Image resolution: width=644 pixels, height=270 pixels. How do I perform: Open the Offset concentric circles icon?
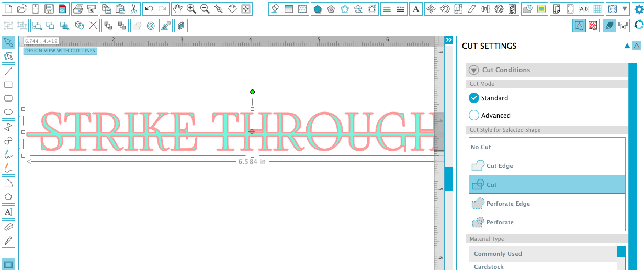[151, 25]
